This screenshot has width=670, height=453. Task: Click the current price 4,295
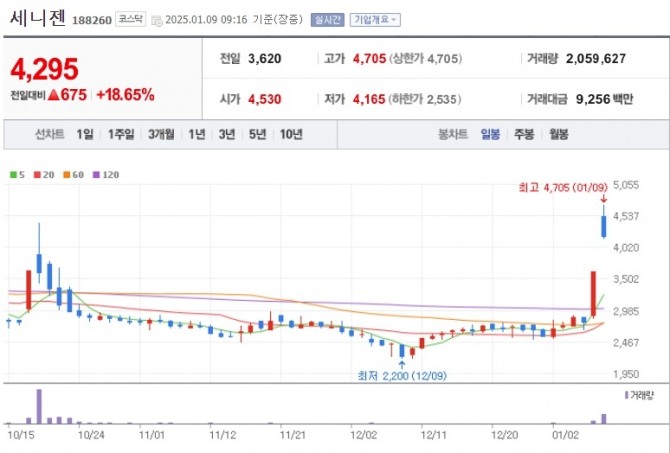(x=44, y=69)
